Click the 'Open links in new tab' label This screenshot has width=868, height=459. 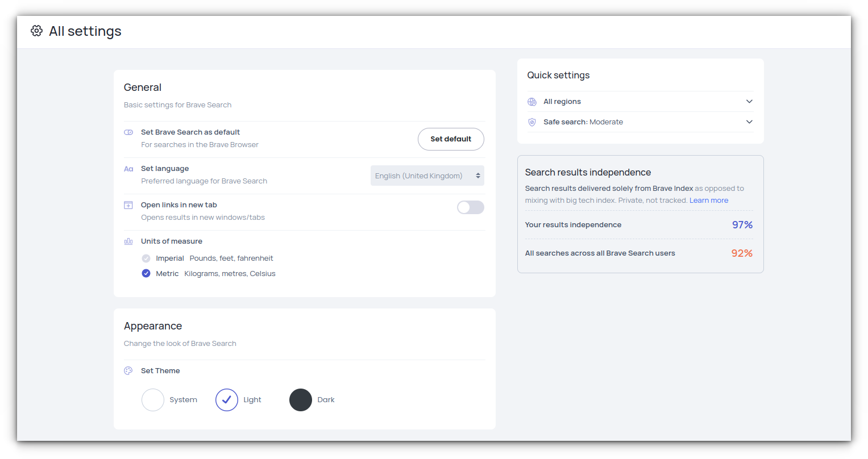(x=179, y=205)
